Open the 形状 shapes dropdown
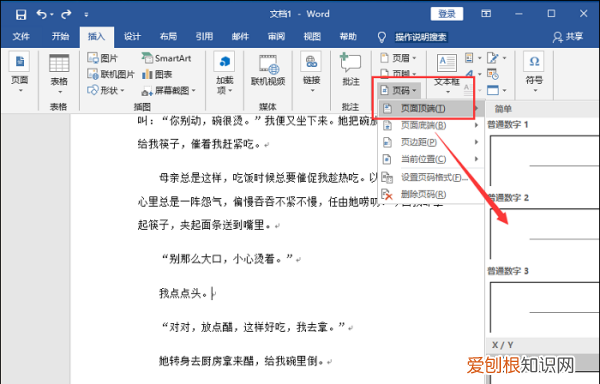 pos(106,90)
